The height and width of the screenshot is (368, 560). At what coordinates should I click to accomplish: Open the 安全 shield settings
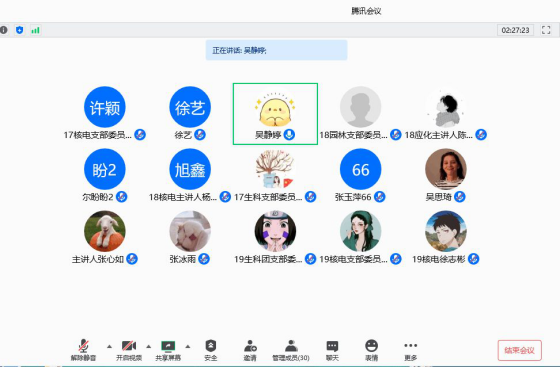211,346
